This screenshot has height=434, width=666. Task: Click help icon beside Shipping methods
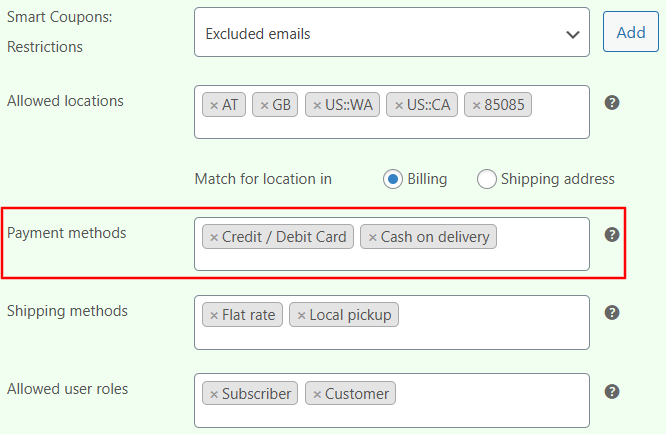[612, 313]
